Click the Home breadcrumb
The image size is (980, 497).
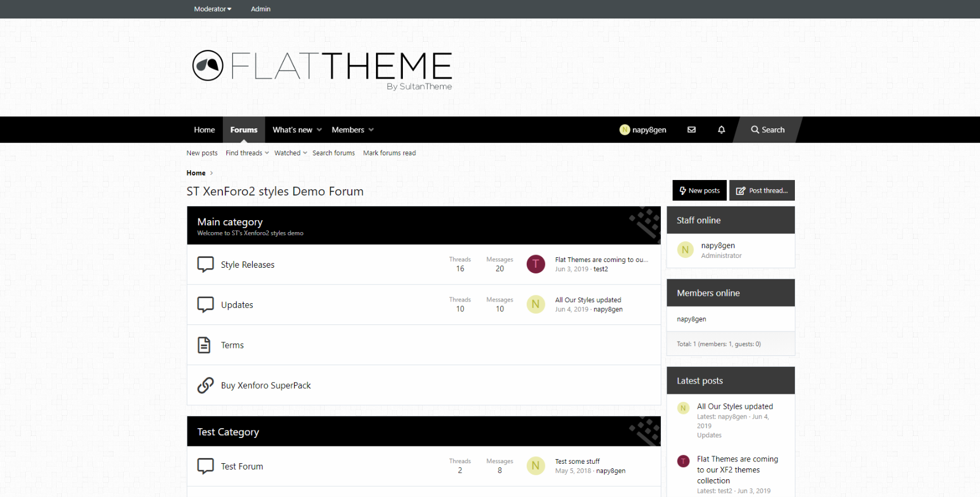coord(196,173)
